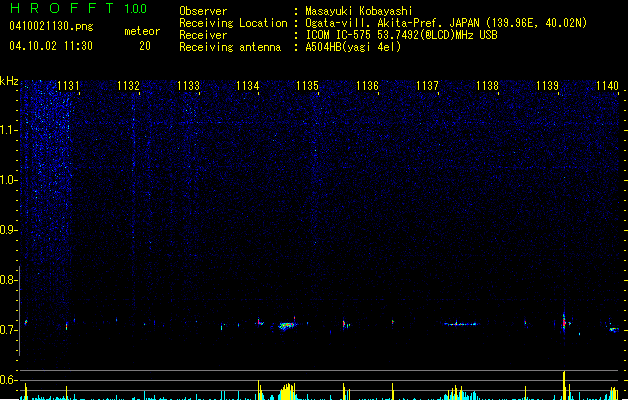Click the date stamp 04.10.02 11:30

click(x=51, y=46)
